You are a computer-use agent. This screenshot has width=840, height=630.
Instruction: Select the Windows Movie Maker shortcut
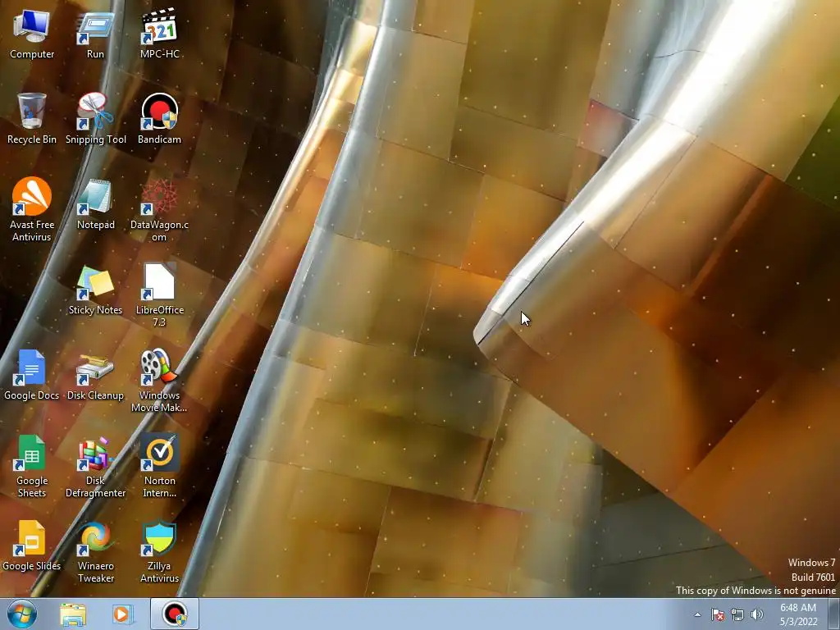[159, 381]
